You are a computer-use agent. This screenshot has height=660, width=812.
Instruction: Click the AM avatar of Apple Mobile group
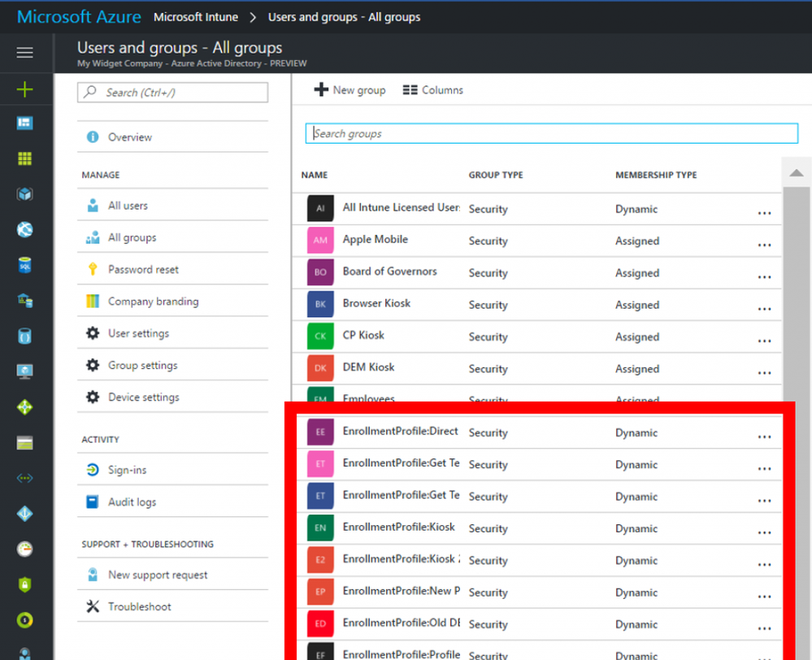(320, 240)
